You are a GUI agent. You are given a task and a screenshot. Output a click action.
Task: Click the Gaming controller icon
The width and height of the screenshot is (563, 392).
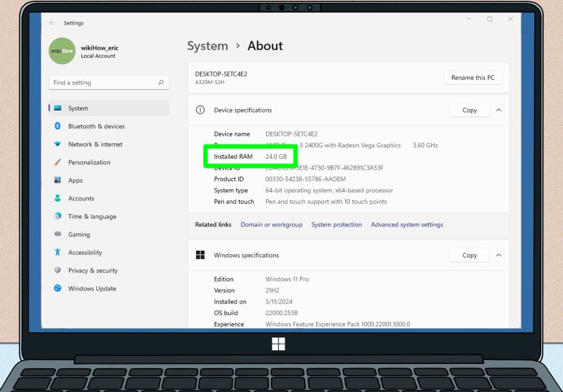pos(57,234)
